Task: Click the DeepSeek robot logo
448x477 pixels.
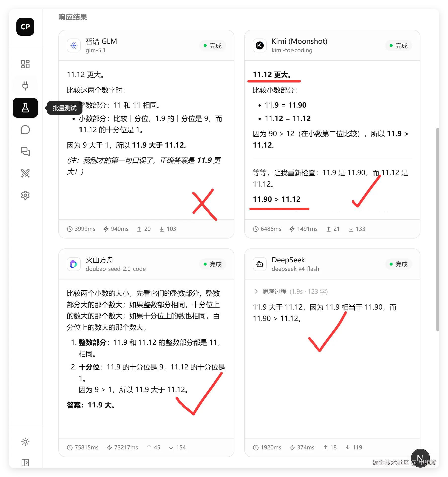Action: (260, 264)
